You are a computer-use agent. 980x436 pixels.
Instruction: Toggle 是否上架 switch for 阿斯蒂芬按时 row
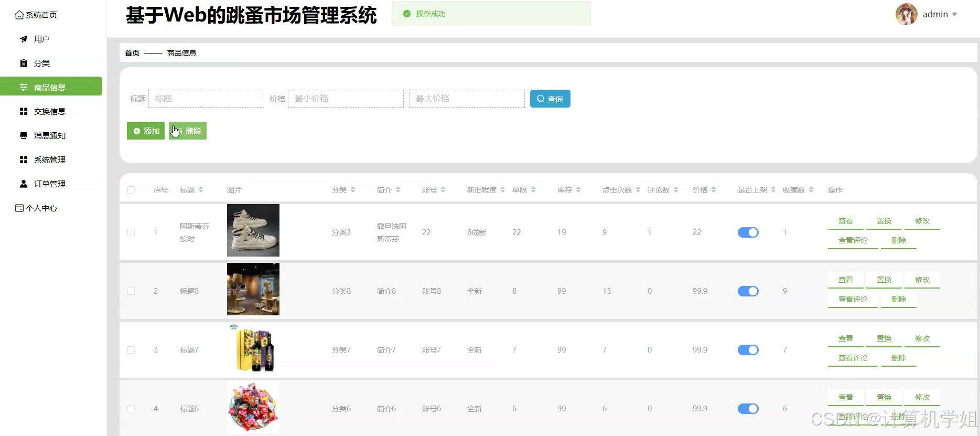[748, 232]
